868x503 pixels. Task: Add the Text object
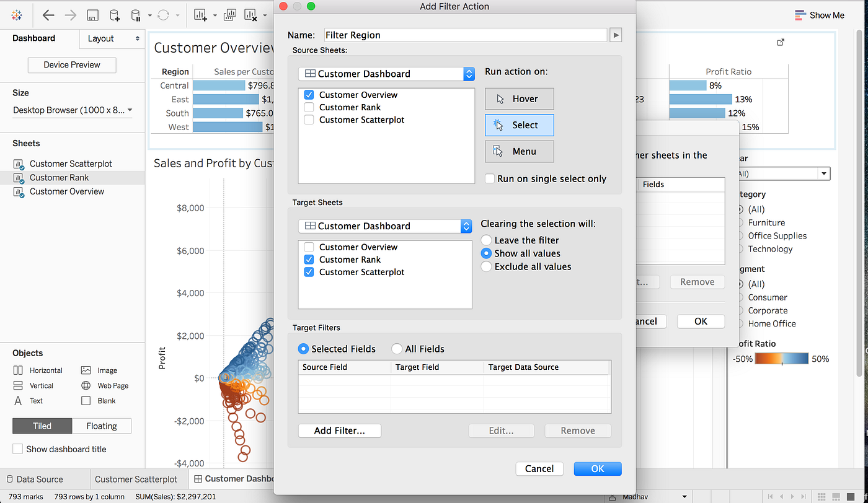coord(28,401)
